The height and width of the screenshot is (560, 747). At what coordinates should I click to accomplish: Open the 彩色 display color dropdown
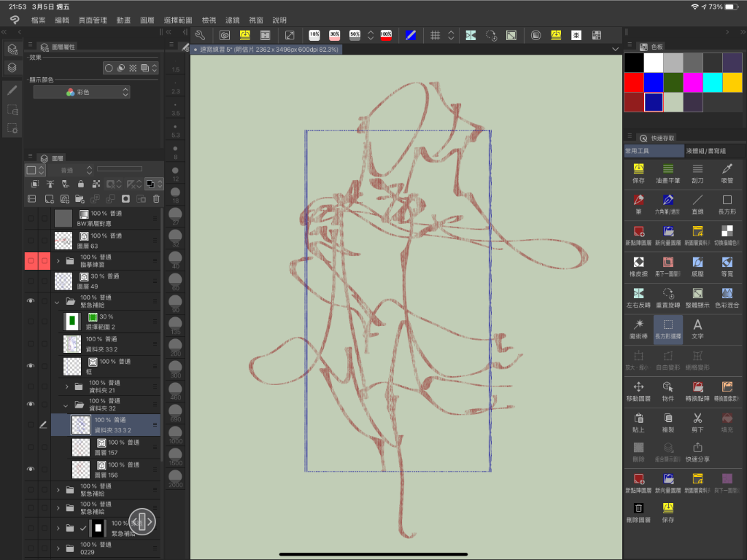tap(82, 92)
